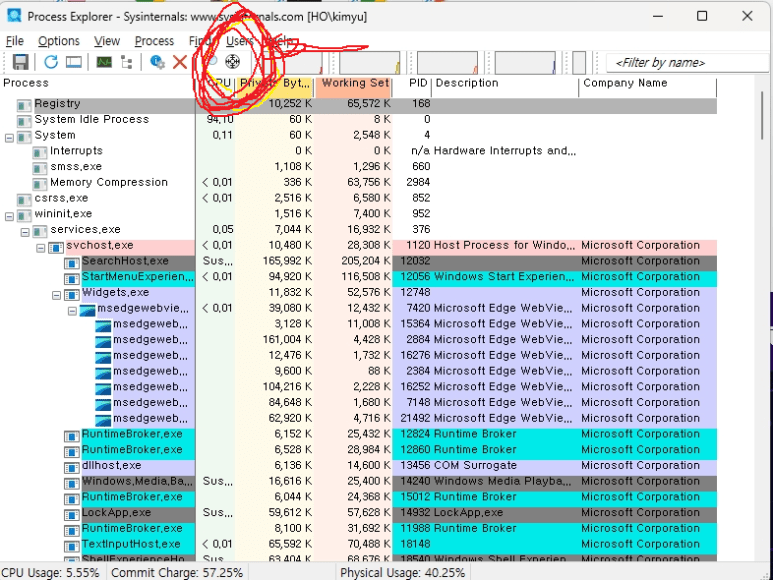Click the Memory Compression process icon
Viewport: 773px width, 580px height.
point(40,184)
